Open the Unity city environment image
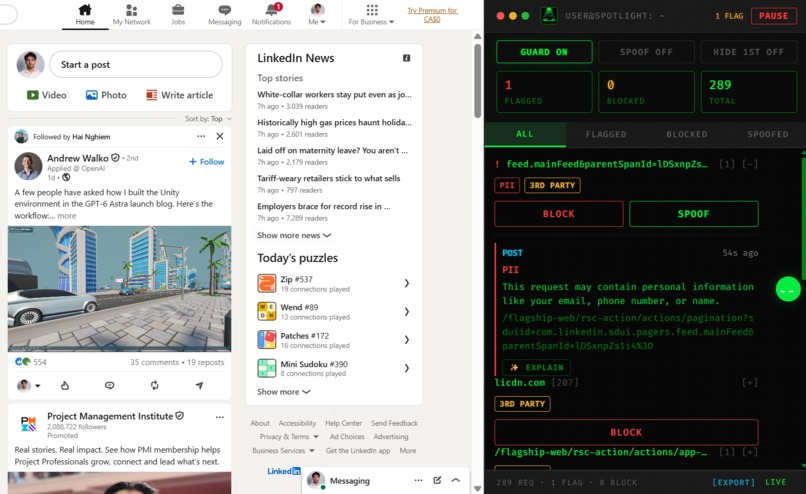 point(119,289)
